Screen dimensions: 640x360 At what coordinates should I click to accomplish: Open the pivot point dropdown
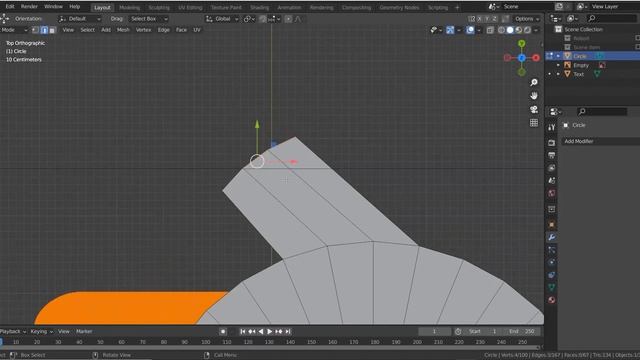pos(249,19)
